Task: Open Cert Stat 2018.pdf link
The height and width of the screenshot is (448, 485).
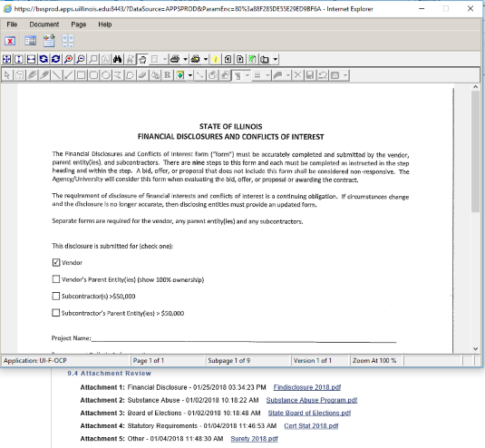Action: coord(311,426)
